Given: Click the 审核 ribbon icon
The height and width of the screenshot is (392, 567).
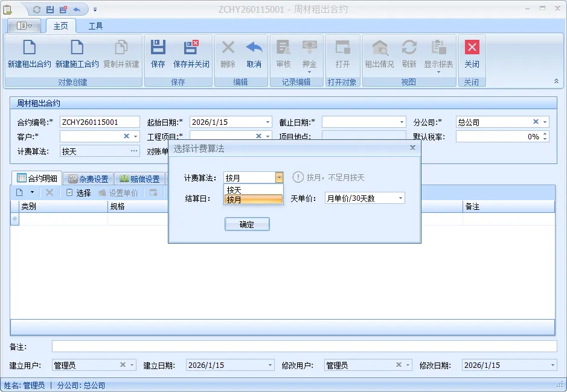Looking at the screenshot, I should (284, 47).
